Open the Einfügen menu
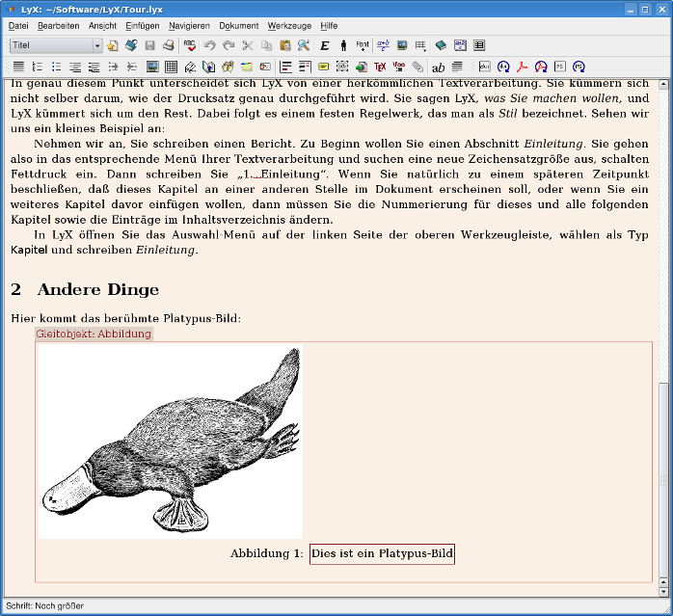The height and width of the screenshot is (616, 673). [x=142, y=26]
